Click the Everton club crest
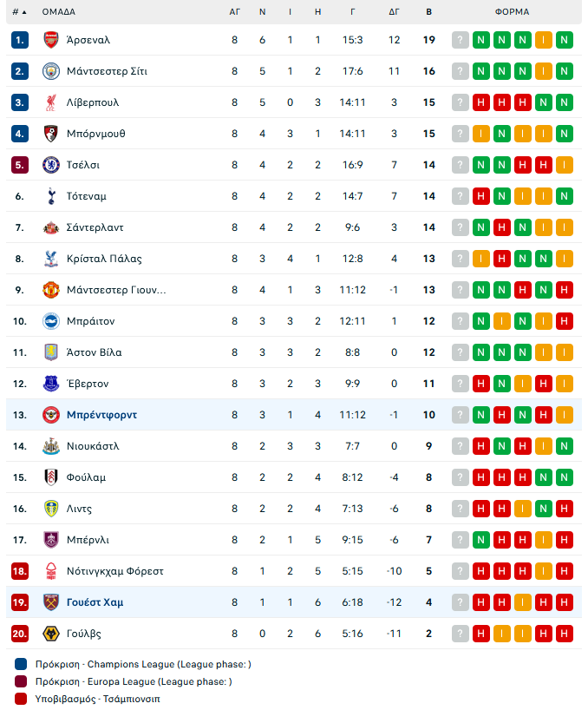Screen dimensions: 588x710 click(50, 384)
